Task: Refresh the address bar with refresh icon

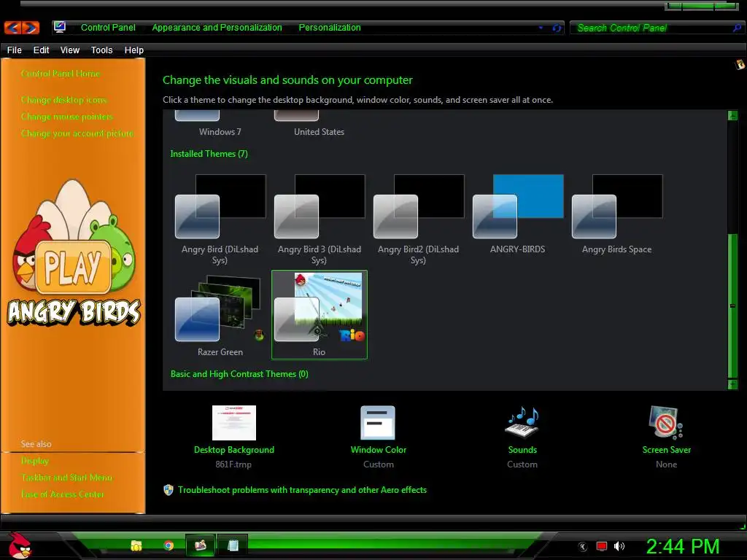Action: [x=557, y=28]
